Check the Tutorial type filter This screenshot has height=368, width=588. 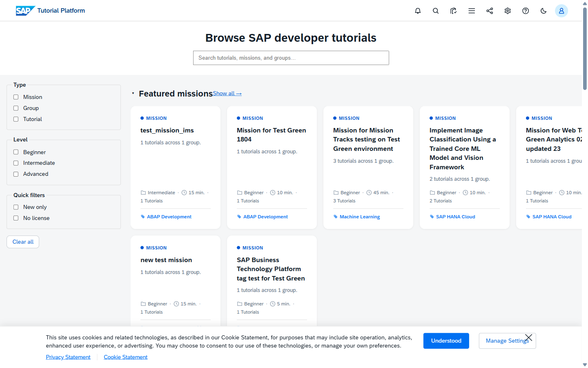(x=16, y=119)
